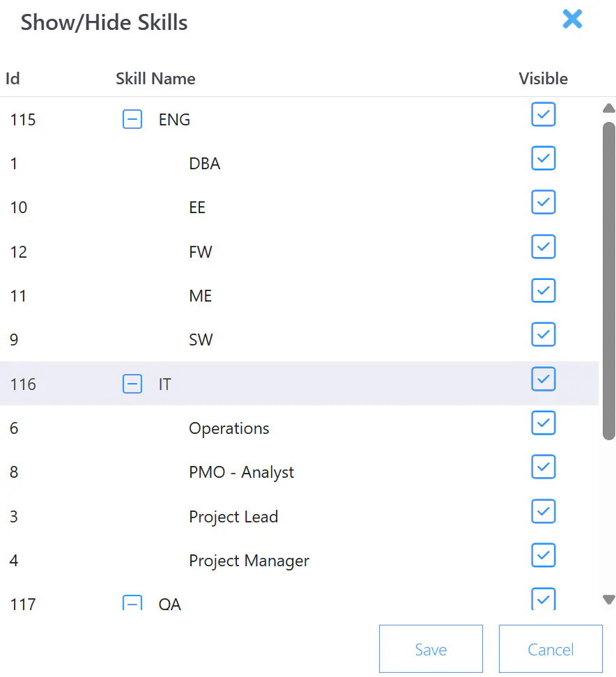Viewport: 616px width, 677px height.
Task: Click the IT group name
Action: tap(165, 384)
